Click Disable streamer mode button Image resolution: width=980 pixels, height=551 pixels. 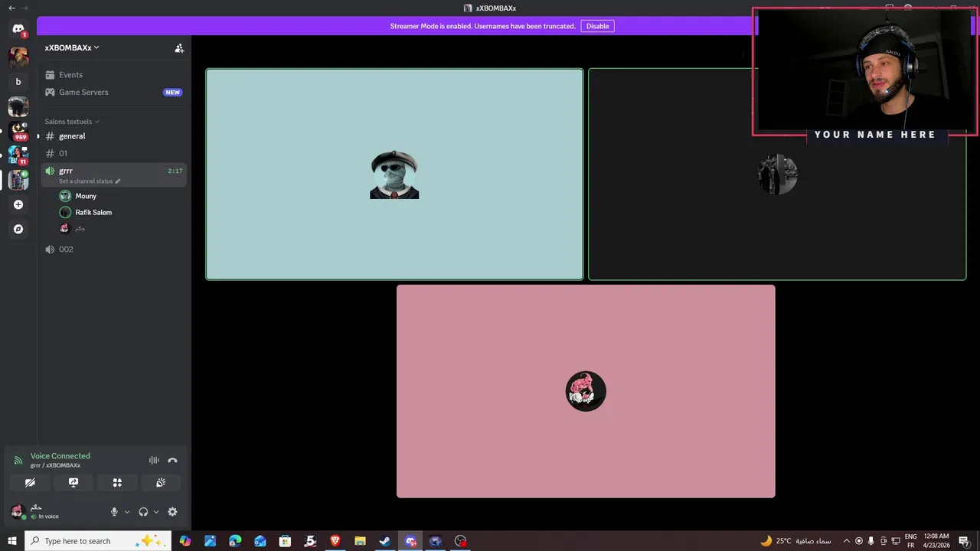[x=597, y=26]
